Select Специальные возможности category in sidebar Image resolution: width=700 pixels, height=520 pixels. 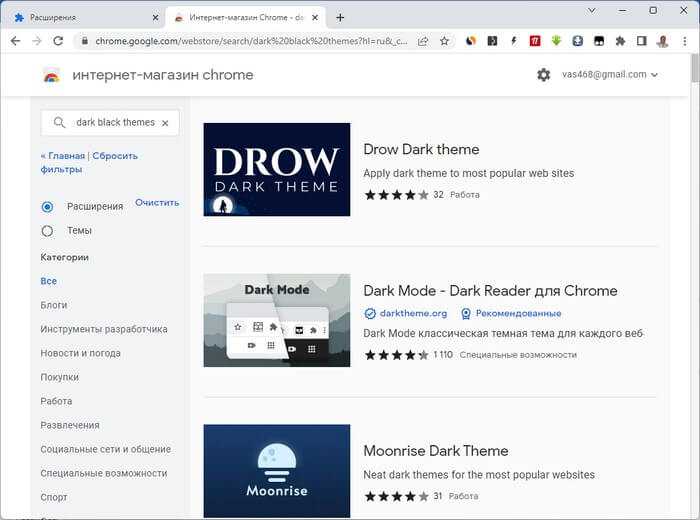click(x=104, y=473)
